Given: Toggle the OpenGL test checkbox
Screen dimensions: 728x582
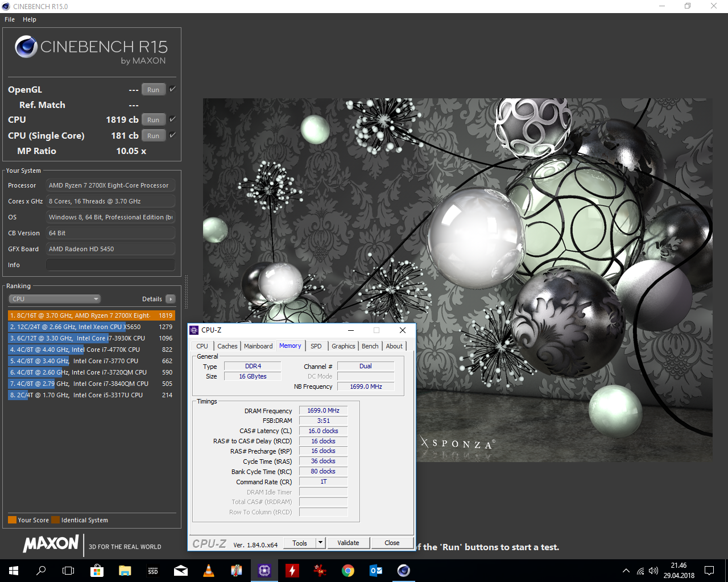Looking at the screenshot, I should coord(172,89).
